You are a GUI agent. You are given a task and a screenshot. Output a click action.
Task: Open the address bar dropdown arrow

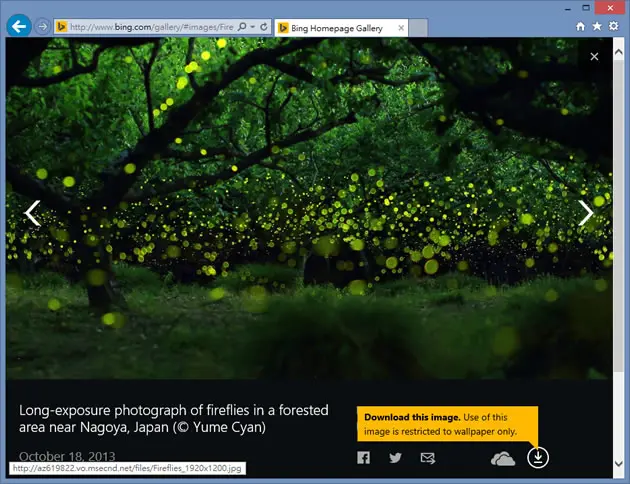253,27
